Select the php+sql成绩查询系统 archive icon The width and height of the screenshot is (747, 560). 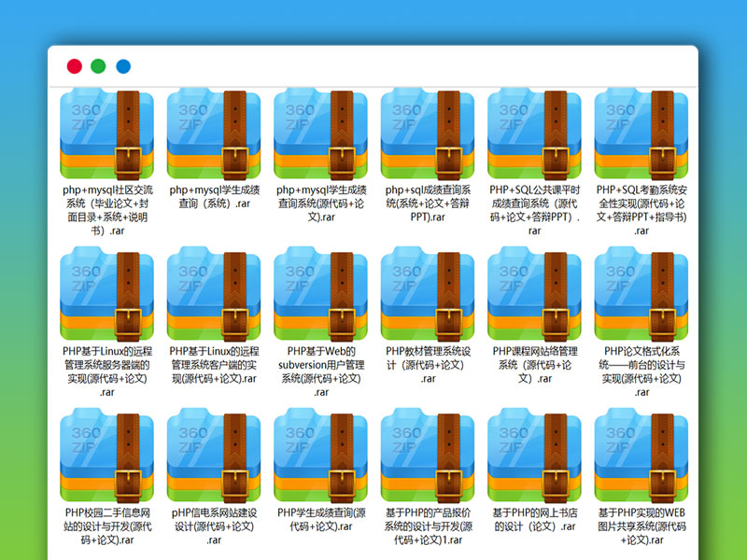[x=428, y=134]
